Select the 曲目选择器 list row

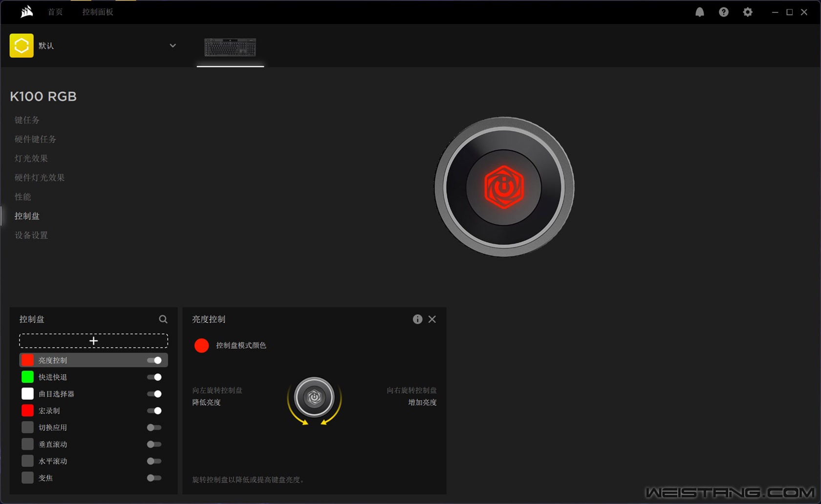(x=93, y=394)
